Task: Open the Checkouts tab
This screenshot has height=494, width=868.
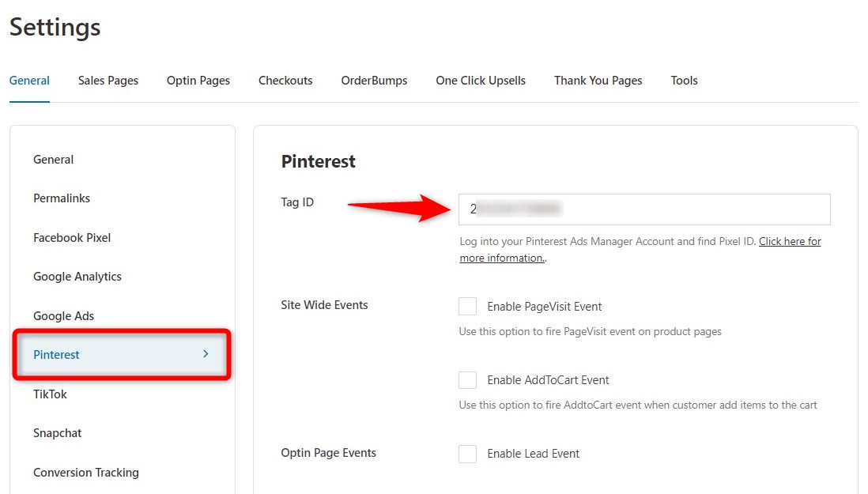Action: 285,80
